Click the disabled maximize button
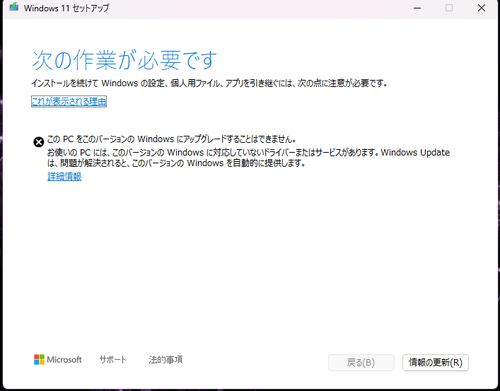This screenshot has height=391, width=500. click(449, 8)
